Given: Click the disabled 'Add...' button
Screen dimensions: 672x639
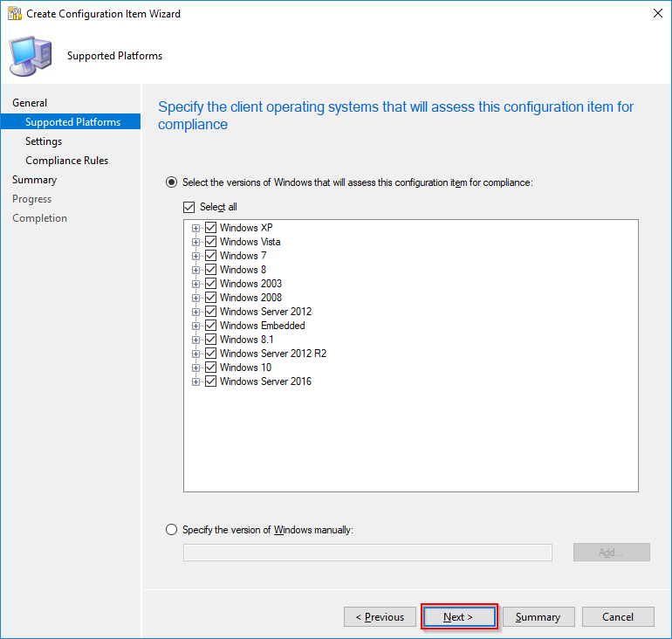Looking at the screenshot, I should [x=612, y=552].
